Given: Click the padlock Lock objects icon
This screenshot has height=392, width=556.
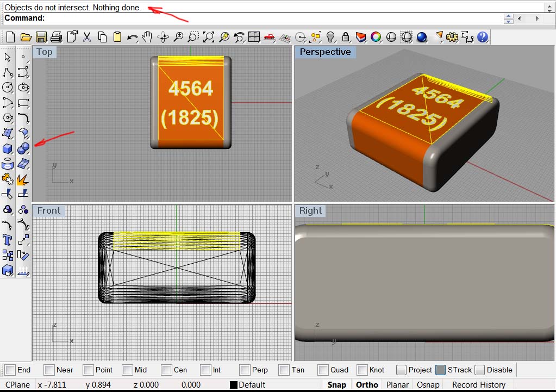Looking at the screenshot, I should point(345,37).
